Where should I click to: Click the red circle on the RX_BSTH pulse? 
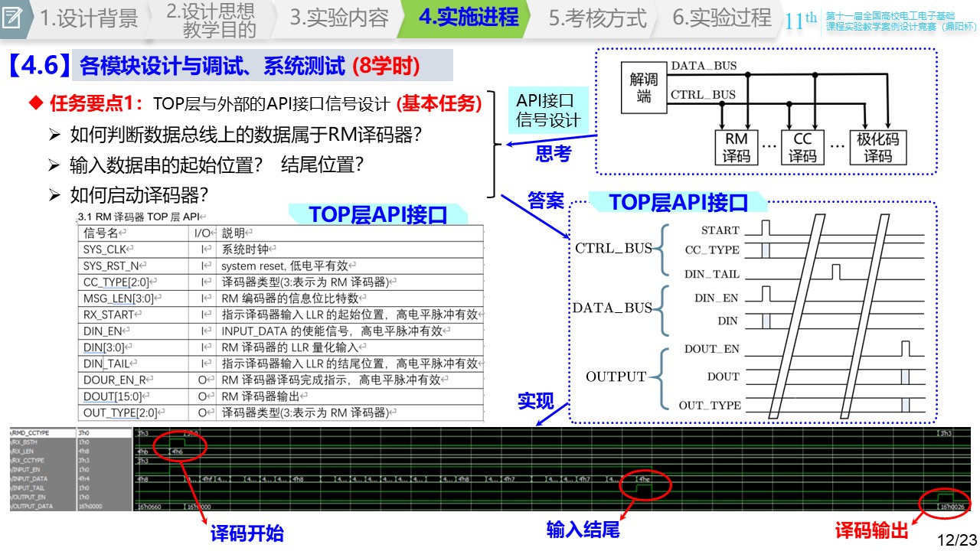(x=178, y=445)
